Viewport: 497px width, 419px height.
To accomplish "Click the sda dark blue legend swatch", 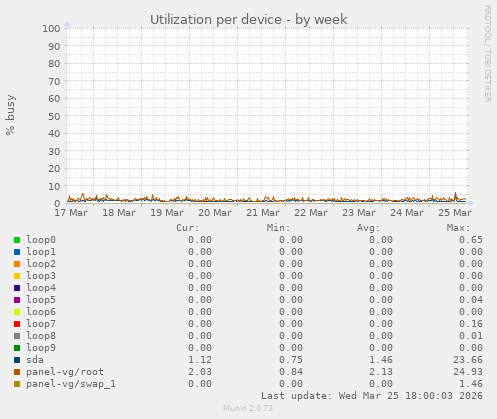I will (17, 360).
